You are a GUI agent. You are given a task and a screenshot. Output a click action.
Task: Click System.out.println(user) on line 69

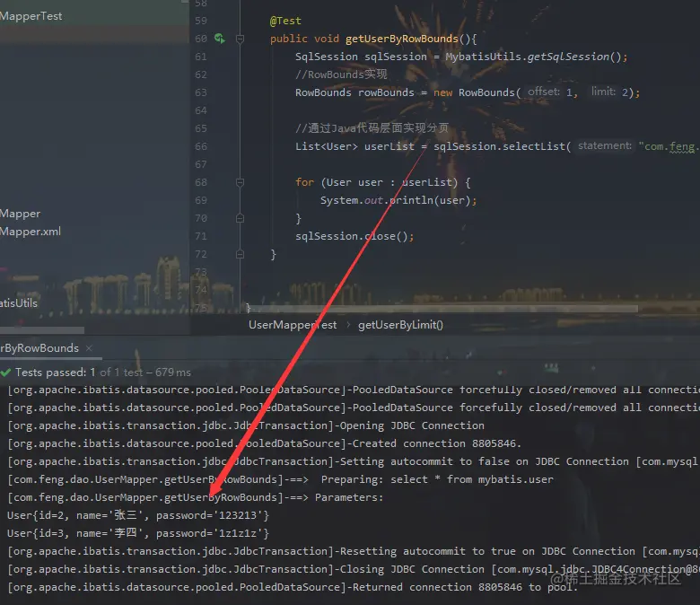395,200
